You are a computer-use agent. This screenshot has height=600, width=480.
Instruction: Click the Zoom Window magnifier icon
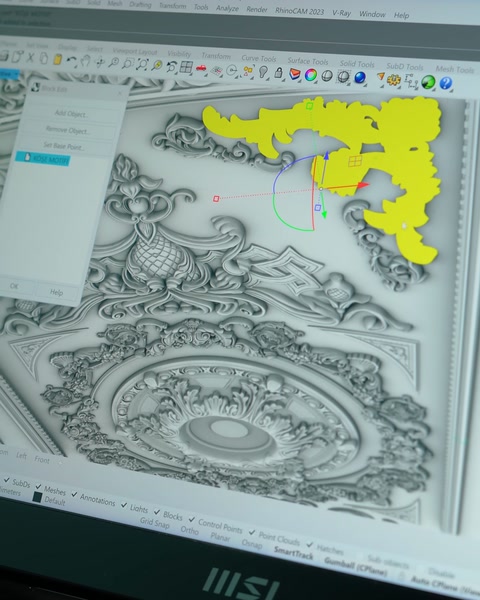click(x=128, y=63)
